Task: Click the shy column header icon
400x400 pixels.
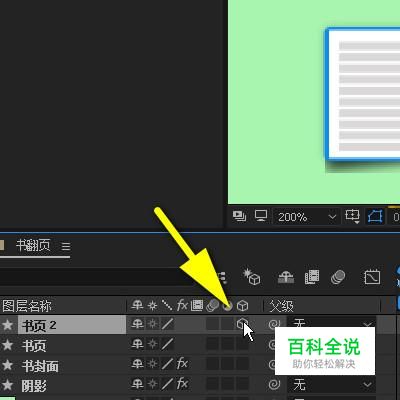Action: point(137,305)
